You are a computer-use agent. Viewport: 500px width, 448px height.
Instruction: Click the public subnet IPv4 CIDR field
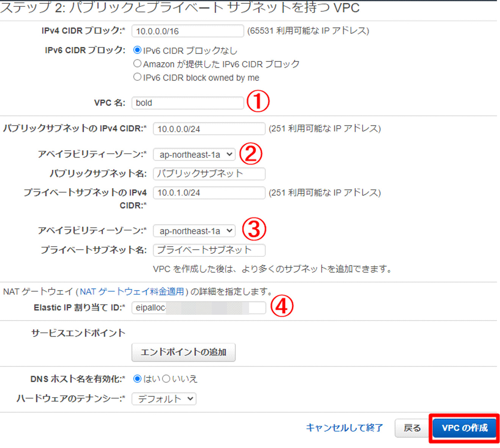pyautogui.click(x=208, y=128)
